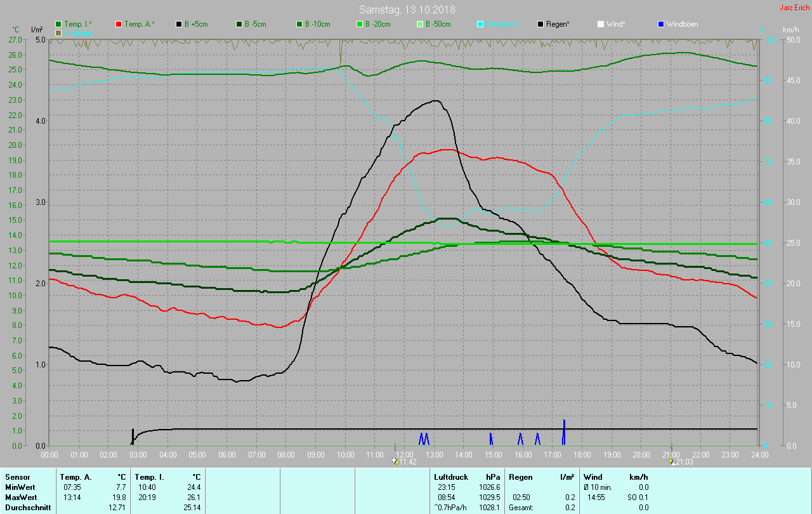Click the black B +5cm legend swatch
Viewport: 812px width, 514px height.
pos(180,24)
